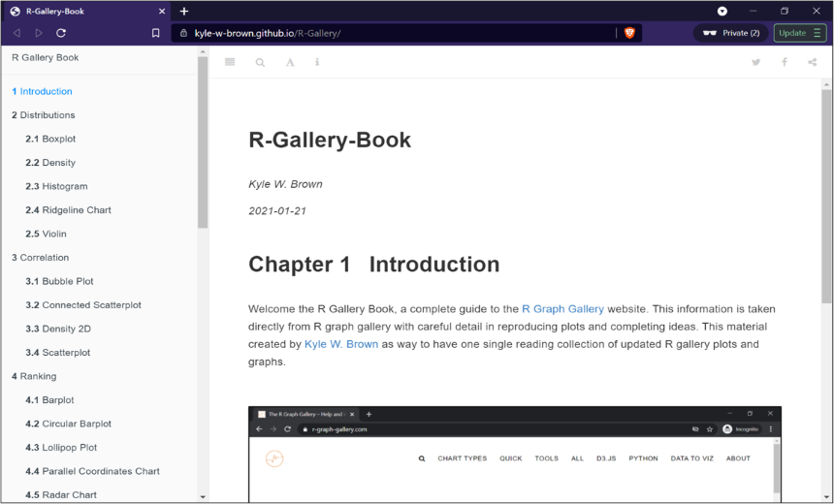834x504 pixels.
Task: Go to section 2.2 Density
Action: pos(50,163)
